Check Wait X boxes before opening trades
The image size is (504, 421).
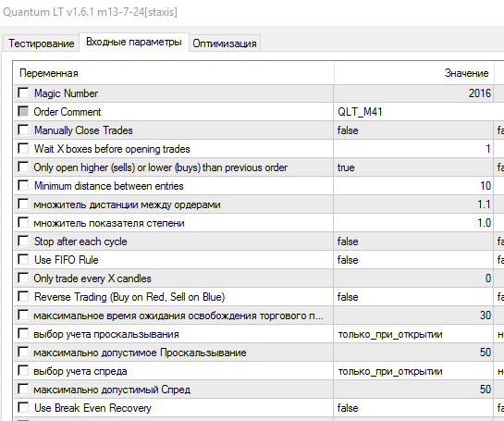[x=23, y=149]
